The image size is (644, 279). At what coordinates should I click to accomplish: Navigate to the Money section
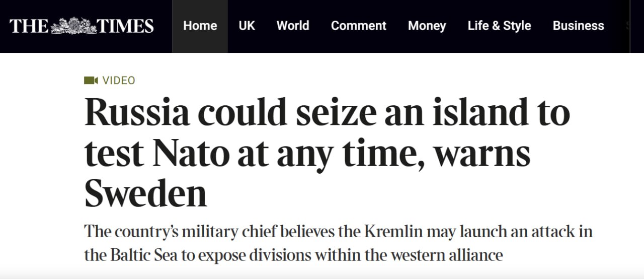click(x=427, y=26)
